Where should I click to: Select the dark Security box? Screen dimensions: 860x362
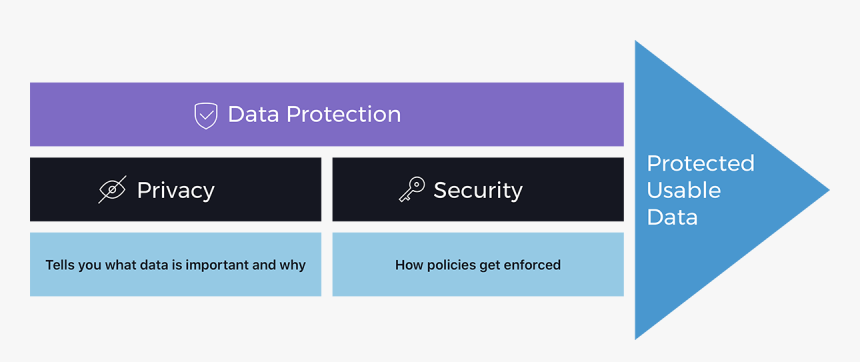point(478,189)
